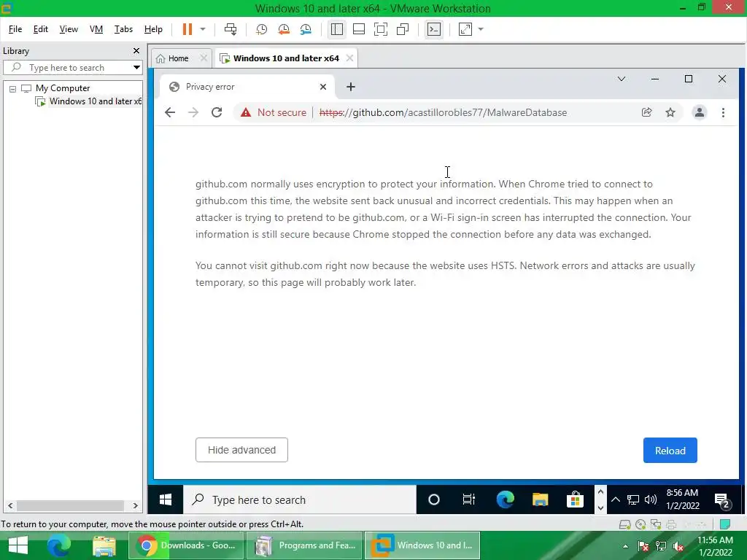Open the Library search dropdown arrow
Image resolution: width=747 pixels, height=560 pixels.
tap(136, 68)
